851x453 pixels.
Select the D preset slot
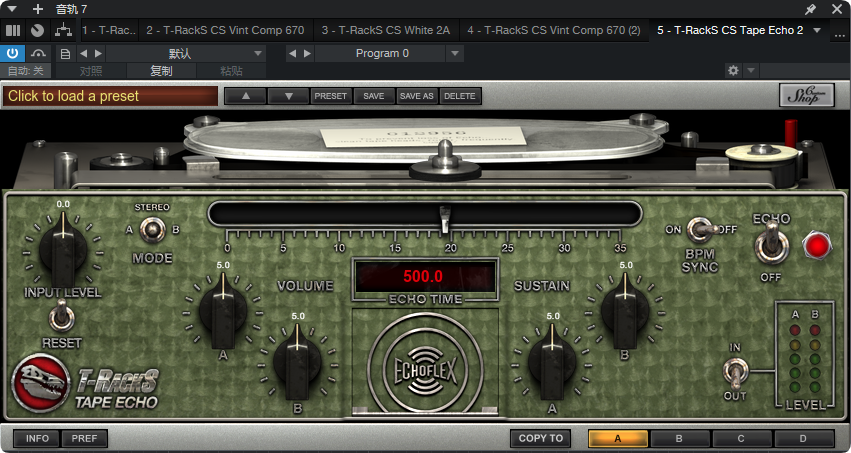click(x=803, y=438)
